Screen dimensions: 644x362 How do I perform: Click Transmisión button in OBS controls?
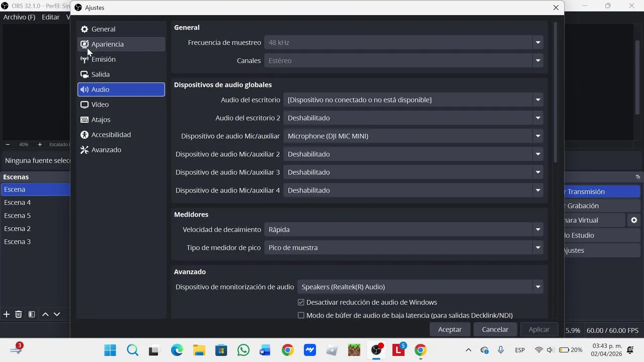(x=602, y=192)
